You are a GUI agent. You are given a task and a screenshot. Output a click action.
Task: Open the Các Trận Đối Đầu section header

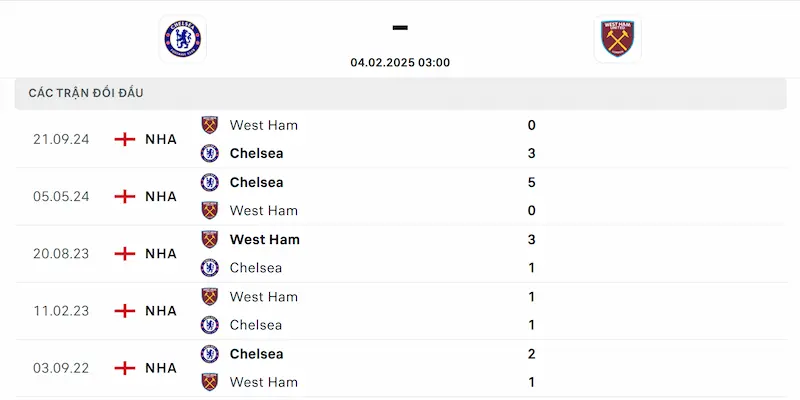click(x=86, y=93)
